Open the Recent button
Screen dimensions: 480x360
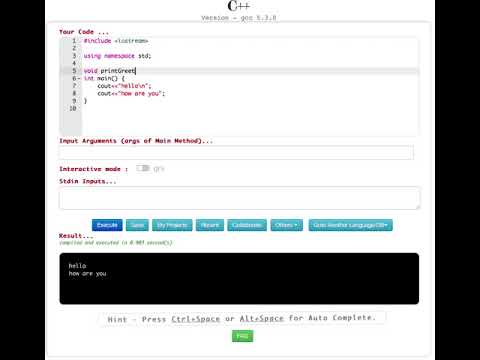[x=210, y=225]
